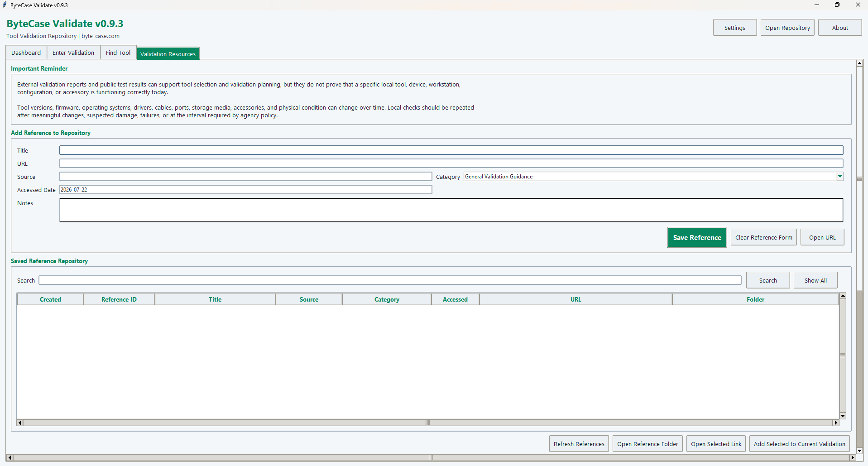868x466 pixels.
Task: Click Add Selected to Current Validation
Action: (799, 444)
